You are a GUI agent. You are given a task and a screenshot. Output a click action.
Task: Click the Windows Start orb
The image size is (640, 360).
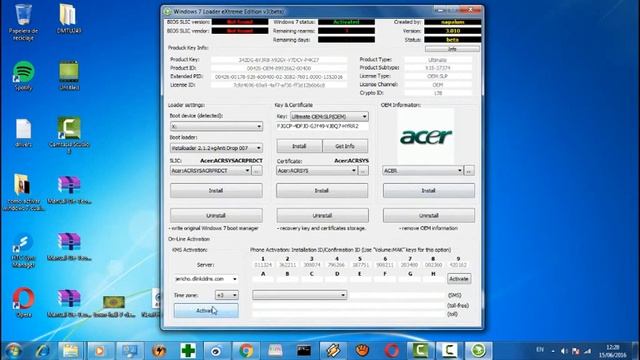(13, 351)
